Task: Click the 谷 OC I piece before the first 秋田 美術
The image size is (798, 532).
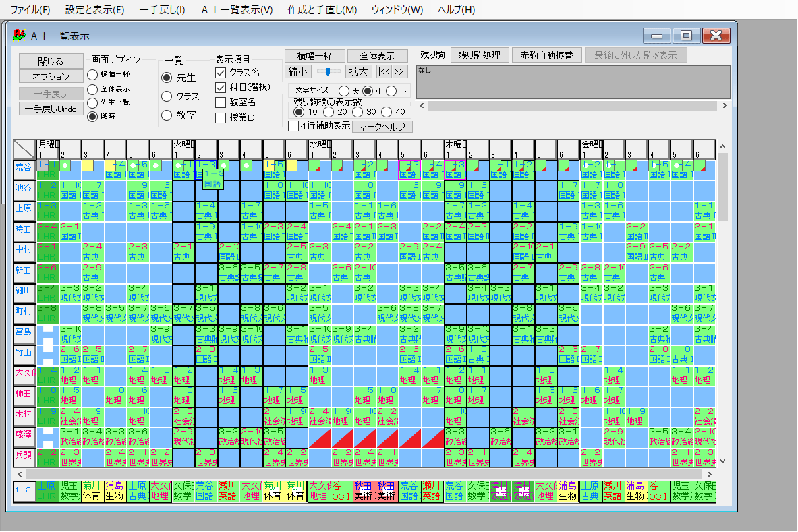Action: [x=341, y=491]
